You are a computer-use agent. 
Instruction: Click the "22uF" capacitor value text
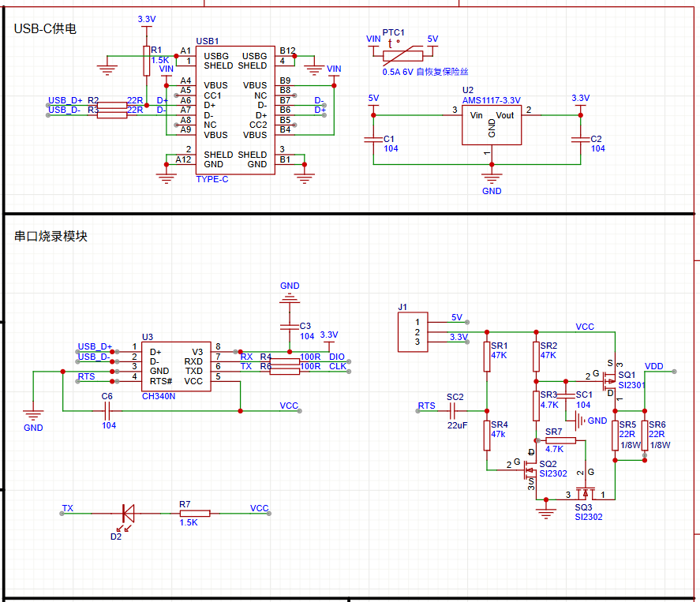[457, 426]
